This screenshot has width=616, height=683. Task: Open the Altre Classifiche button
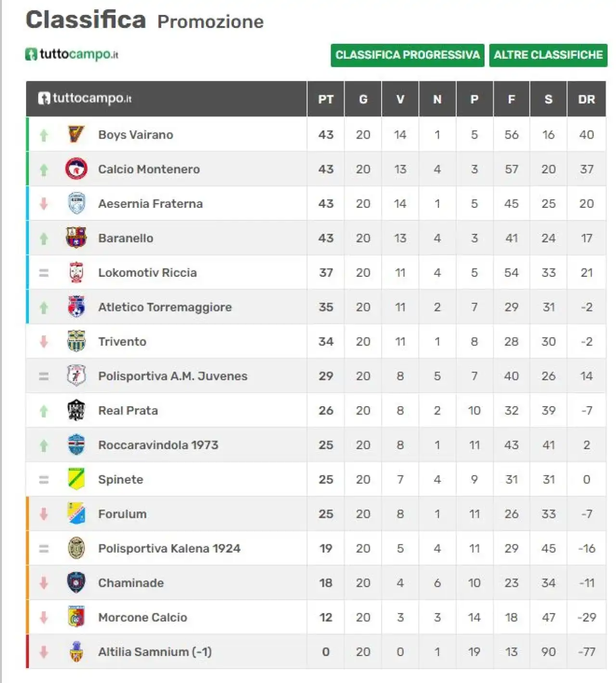[x=548, y=55]
